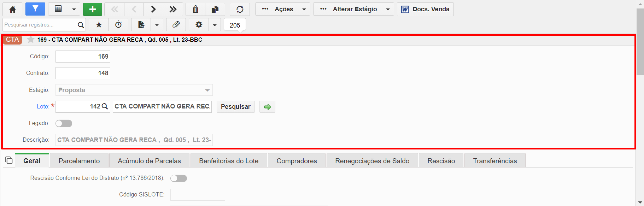Go to lote with green arrow
Image resolution: width=644 pixels, height=206 pixels.
[268, 107]
